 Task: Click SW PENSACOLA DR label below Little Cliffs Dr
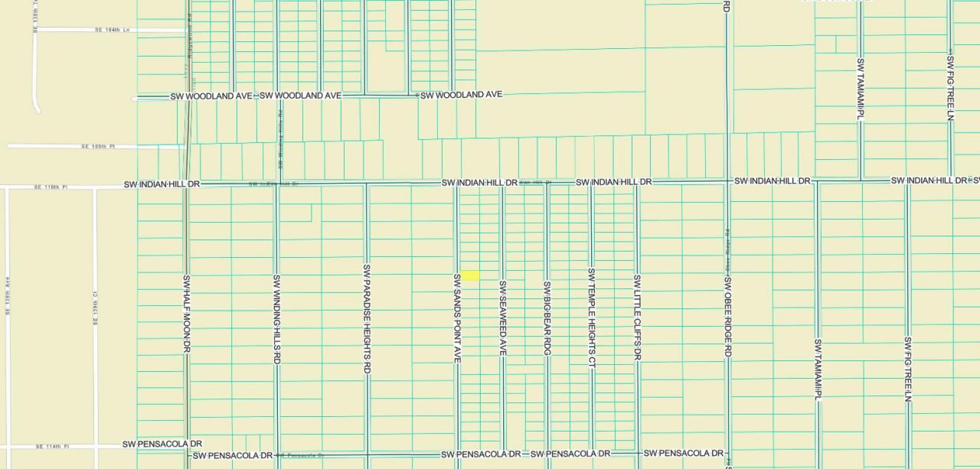[684, 454]
